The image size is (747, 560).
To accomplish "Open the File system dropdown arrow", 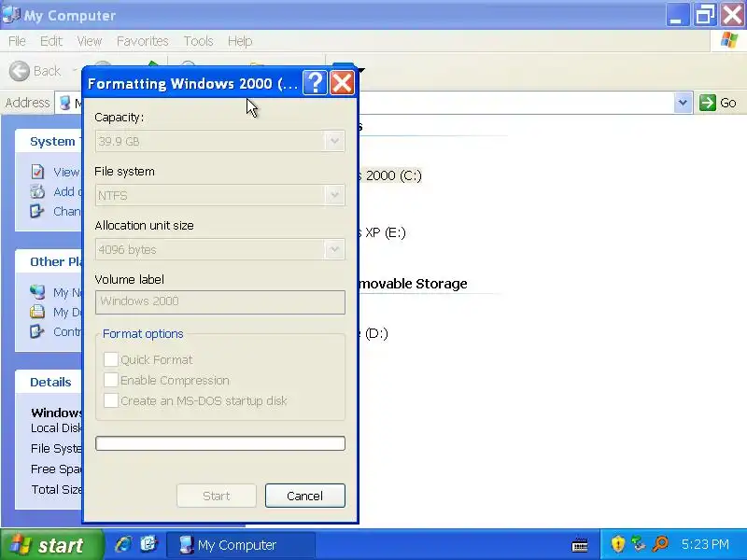I will tap(334, 195).
